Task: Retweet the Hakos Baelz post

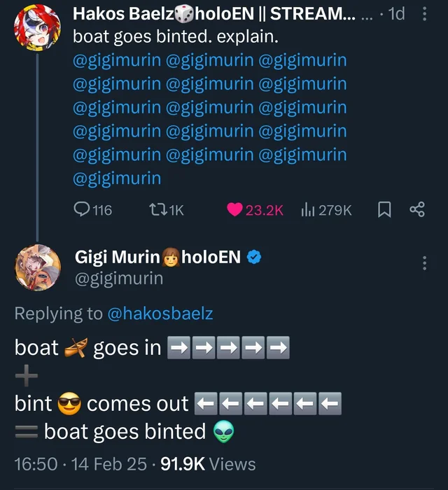Action: pos(159,209)
